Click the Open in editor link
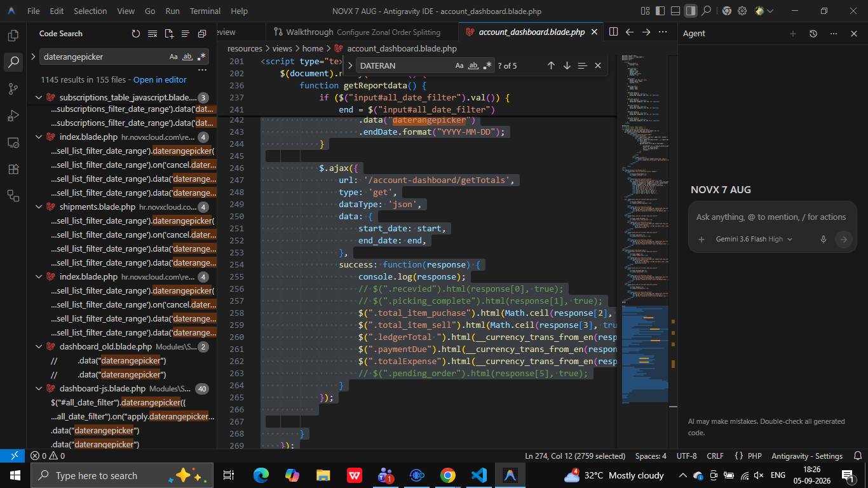 click(160, 79)
